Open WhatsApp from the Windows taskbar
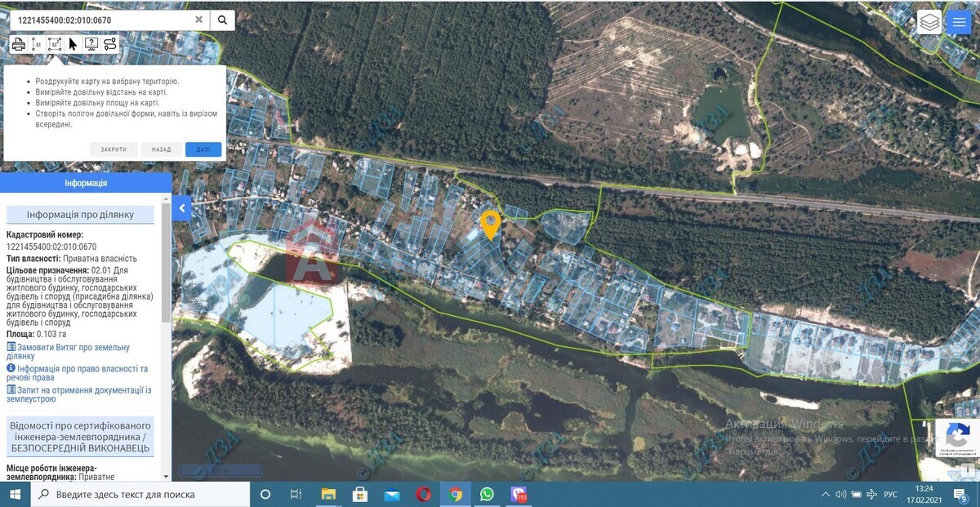The image size is (980, 507). click(488, 494)
